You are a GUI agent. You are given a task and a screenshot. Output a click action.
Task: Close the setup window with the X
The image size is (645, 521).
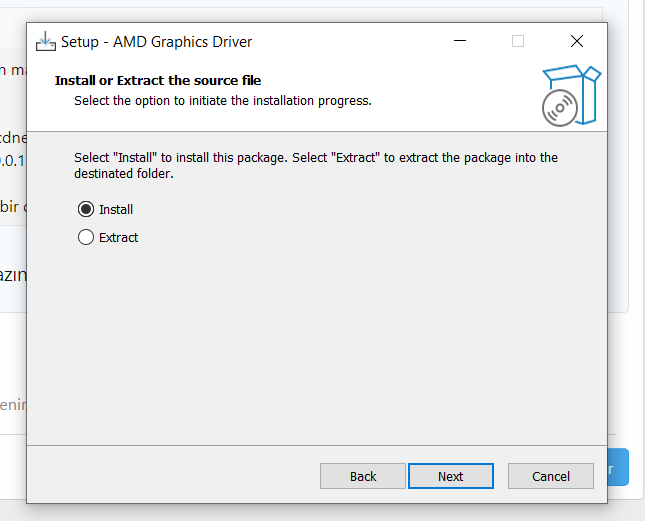(x=576, y=41)
